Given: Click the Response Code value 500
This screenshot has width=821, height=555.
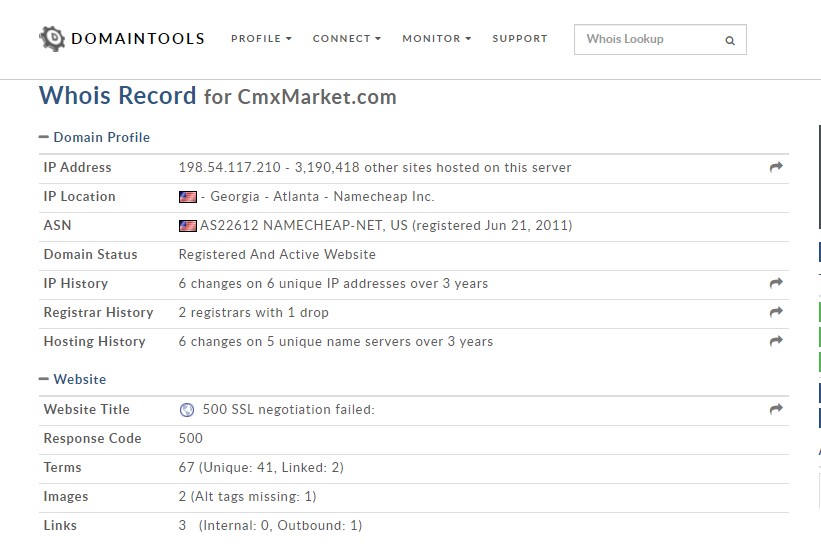Looking at the screenshot, I should pos(191,438).
